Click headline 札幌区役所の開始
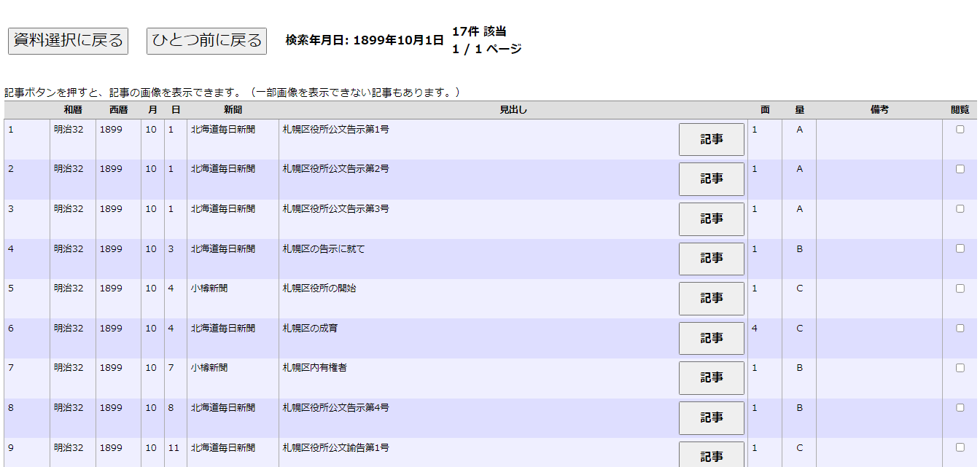 pyautogui.click(x=319, y=288)
